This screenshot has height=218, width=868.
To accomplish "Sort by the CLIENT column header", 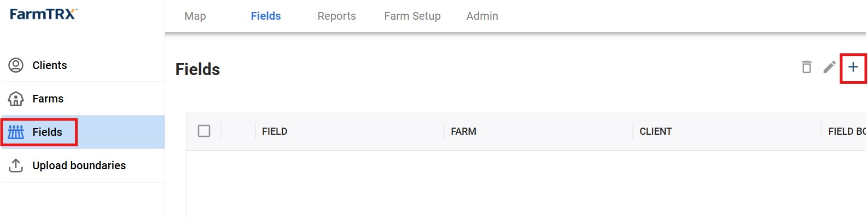I will (655, 131).
